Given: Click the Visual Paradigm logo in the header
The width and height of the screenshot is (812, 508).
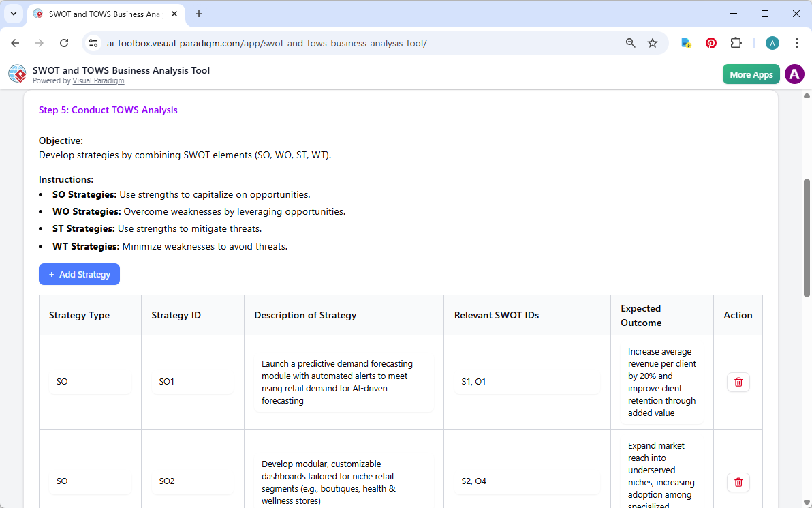Looking at the screenshot, I should pos(17,74).
